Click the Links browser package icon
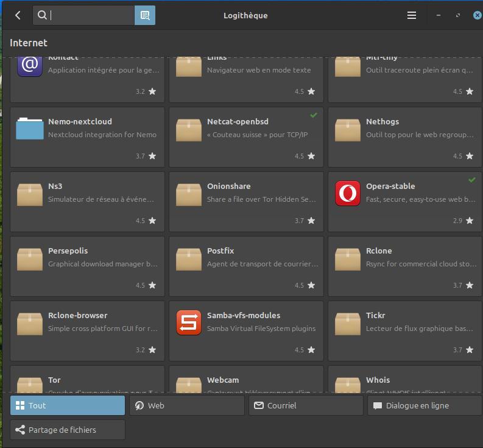This screenshot has width=483, height=448. (x=189, y=66)
